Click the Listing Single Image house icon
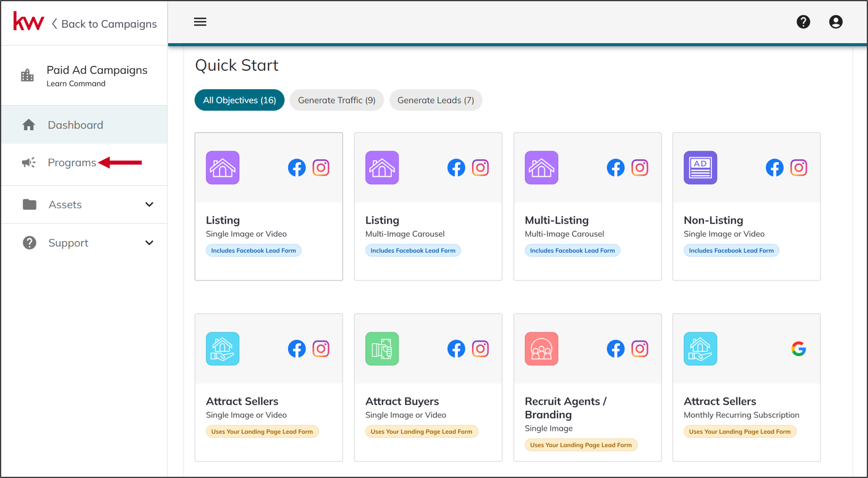Viewport: 868px width, 478px height. coord(223,168)
